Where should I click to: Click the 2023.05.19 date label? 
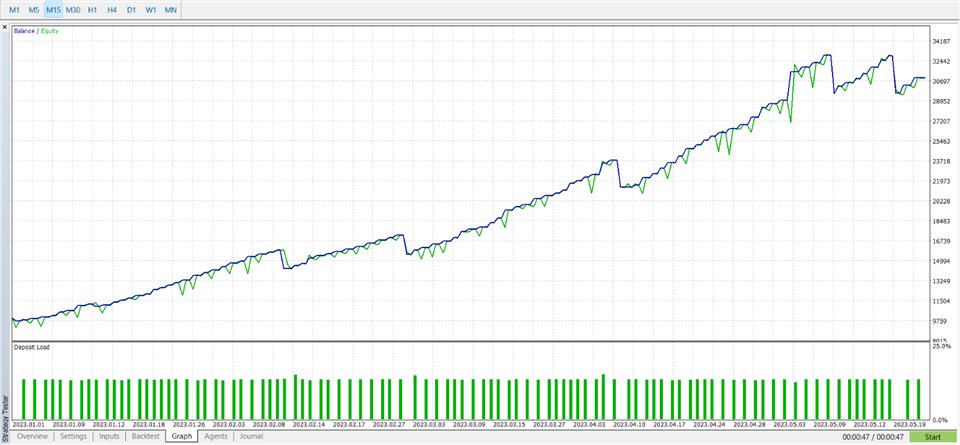909,424
